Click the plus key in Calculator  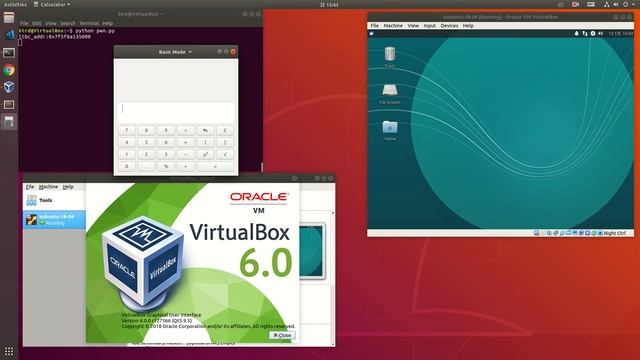pyautogui.click(x=185, y=166)
